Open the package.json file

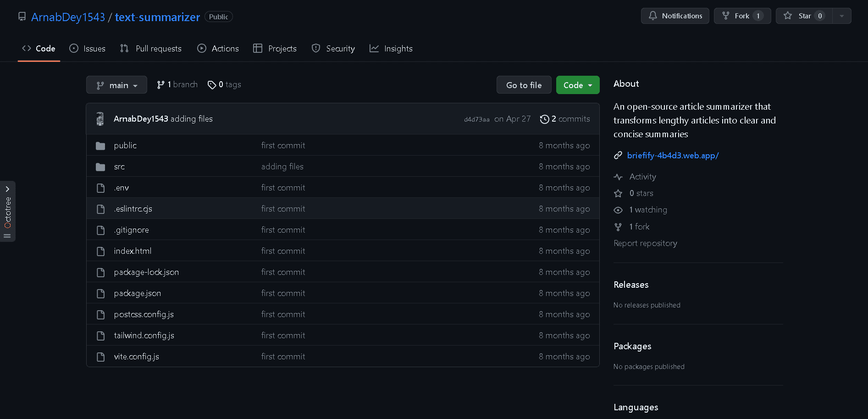[x=138, y=293]
